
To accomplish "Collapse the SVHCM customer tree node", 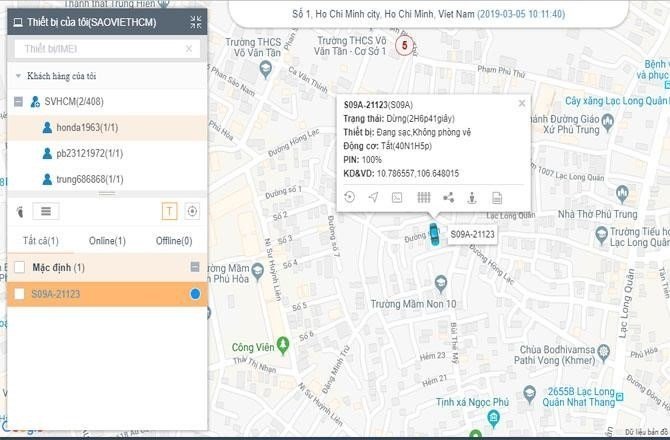I will (x=19, y=101).
